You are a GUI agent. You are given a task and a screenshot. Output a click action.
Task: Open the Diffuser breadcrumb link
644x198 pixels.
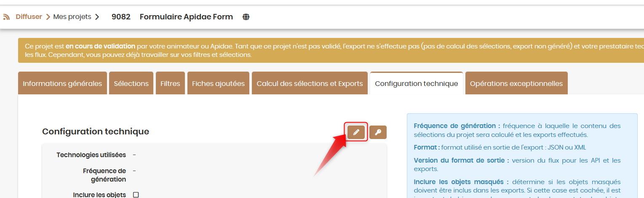29,17
